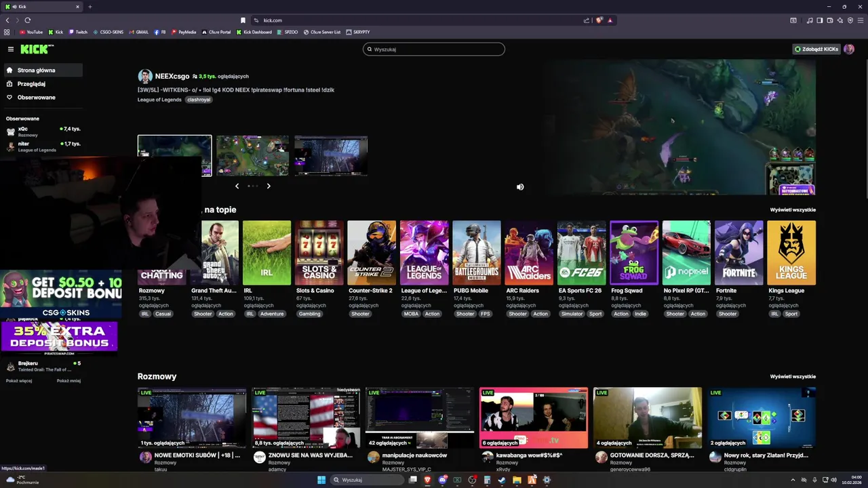
Task: Open the Twitch bookmark
Action: [x=78, y=32]
